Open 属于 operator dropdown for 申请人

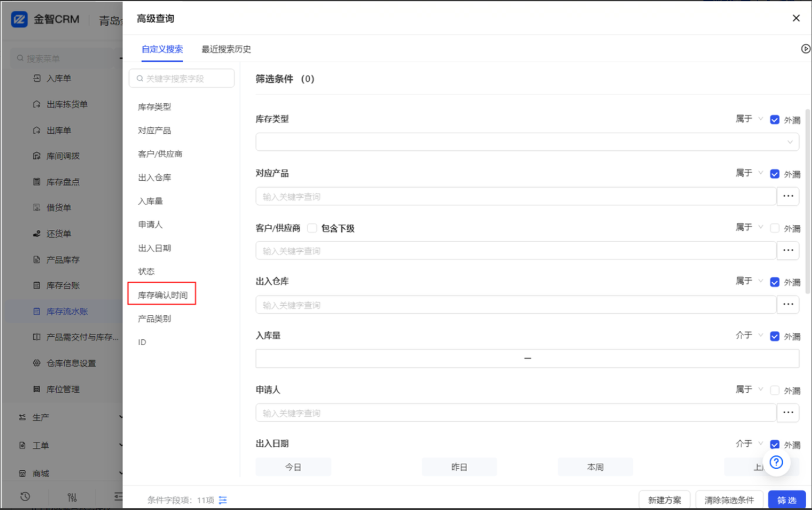click(749, 389)
